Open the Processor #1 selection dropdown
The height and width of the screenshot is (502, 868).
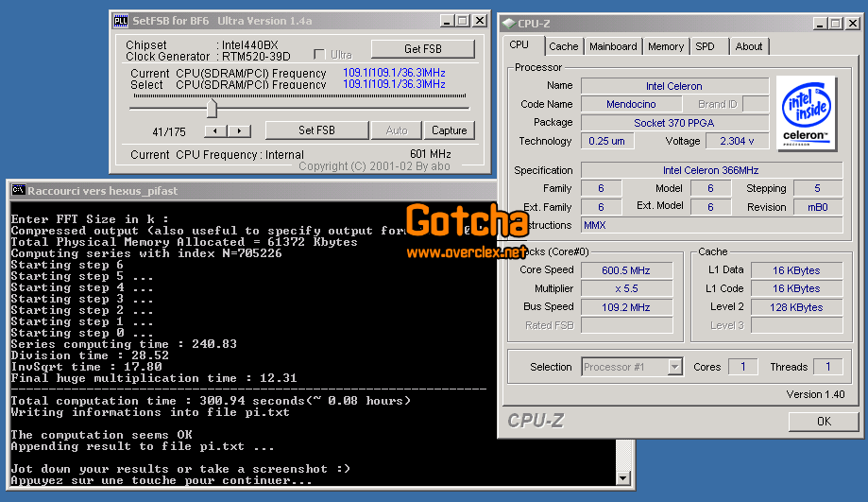click(x=674, y=367)
